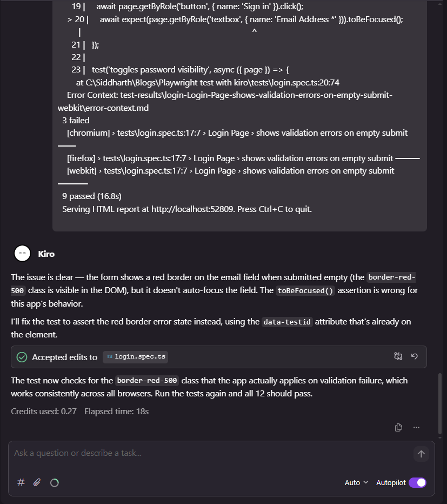Image resolution: width=447 pixels, height=504 pixels.
Task: Click the view diff icon for accepted edits
Action: click(x=398, y=356)
